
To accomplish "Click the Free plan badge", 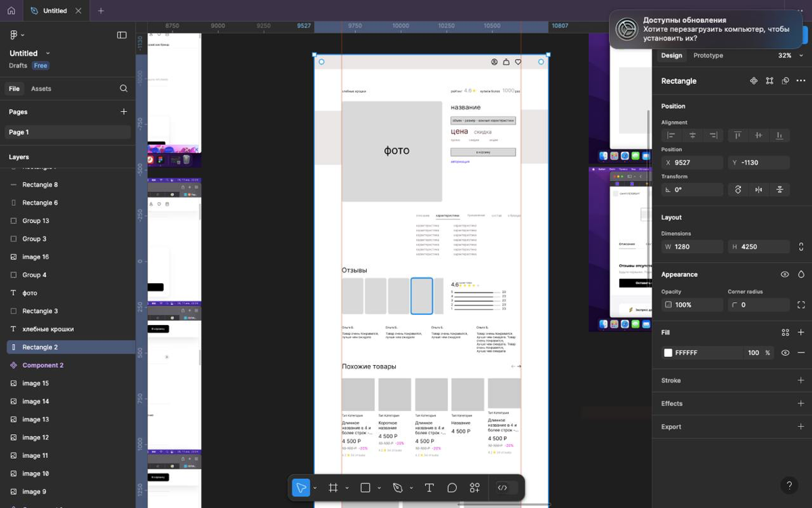I will pos(41,66).
